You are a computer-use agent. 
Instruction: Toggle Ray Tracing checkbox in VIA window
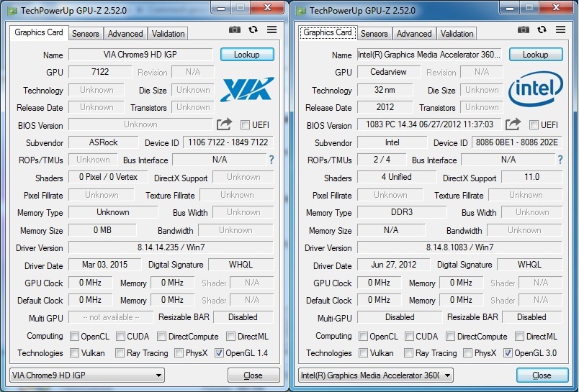tap(120, 353)
